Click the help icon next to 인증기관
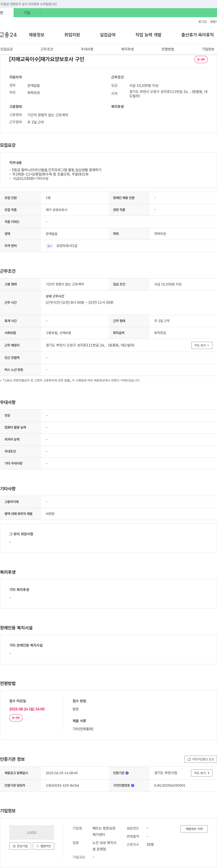The height and width of the screenshot is (868, 217). 127,773
